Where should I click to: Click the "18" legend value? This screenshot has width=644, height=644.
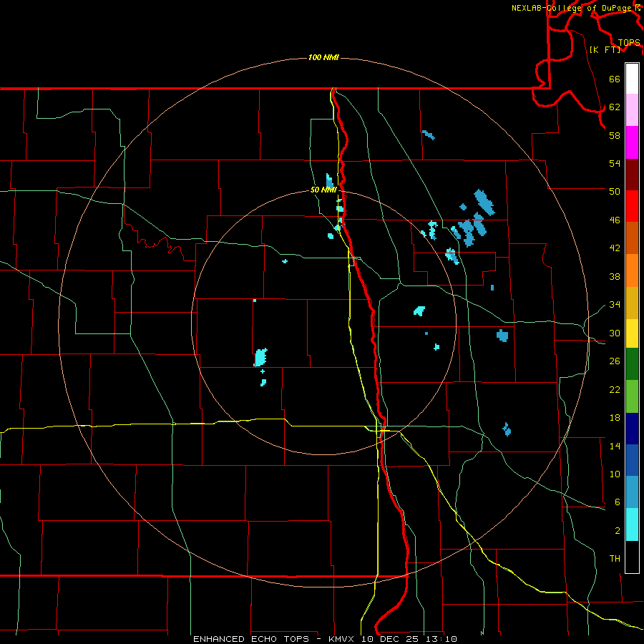point(615,418)
